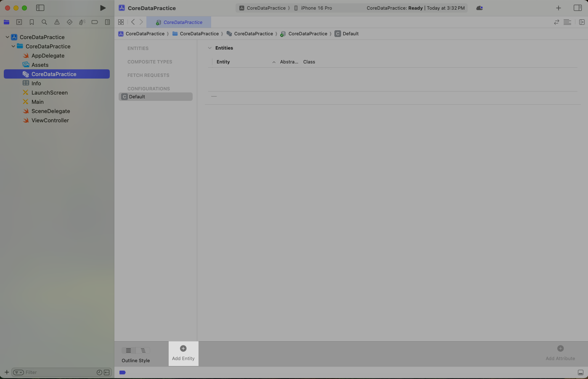Viewport: 588px width, 379px height.
Task: Click the project breadcrumb in jump bar
Action: pyautogui.click(x=141, y=34)
